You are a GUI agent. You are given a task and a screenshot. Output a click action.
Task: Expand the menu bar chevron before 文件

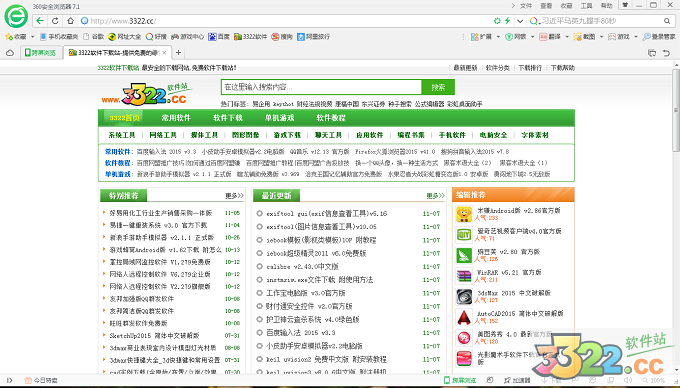tap(513, 6)
